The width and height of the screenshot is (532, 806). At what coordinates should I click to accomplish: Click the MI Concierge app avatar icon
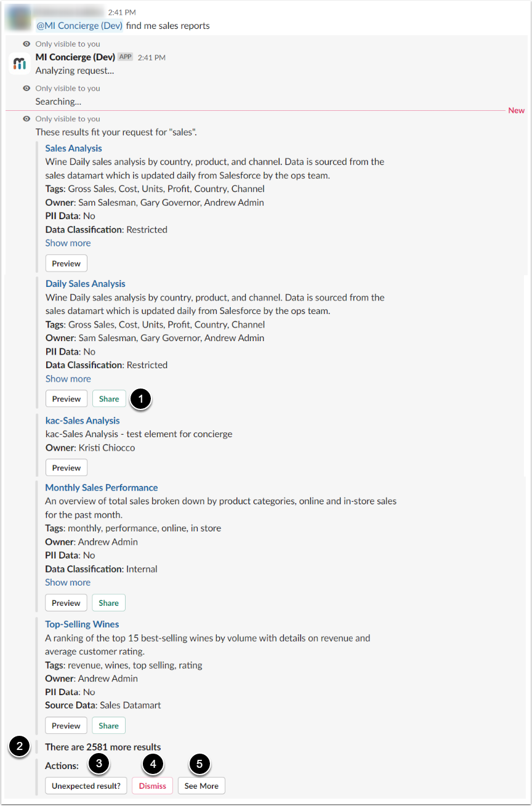[20, 63]
